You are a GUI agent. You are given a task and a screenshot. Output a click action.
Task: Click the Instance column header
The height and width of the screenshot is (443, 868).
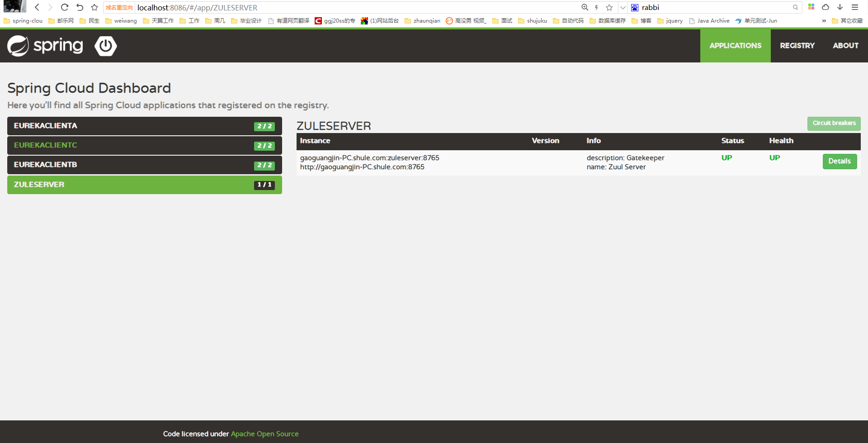pos(315,141)
